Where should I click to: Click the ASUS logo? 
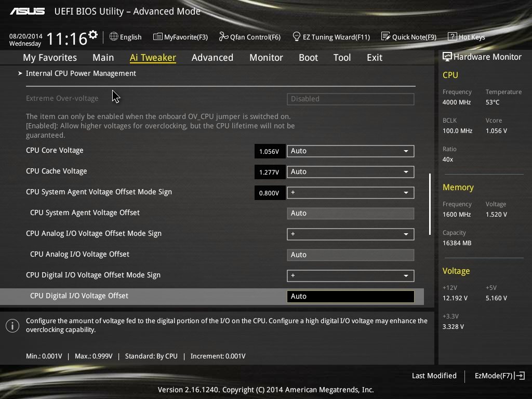tap(27, 11)
